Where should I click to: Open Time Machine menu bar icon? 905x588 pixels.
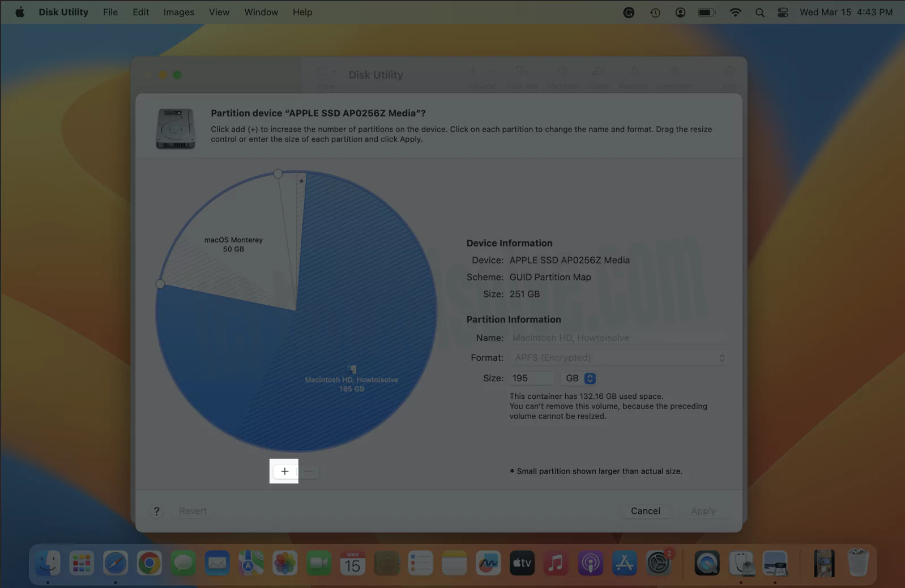click(655, 12)
